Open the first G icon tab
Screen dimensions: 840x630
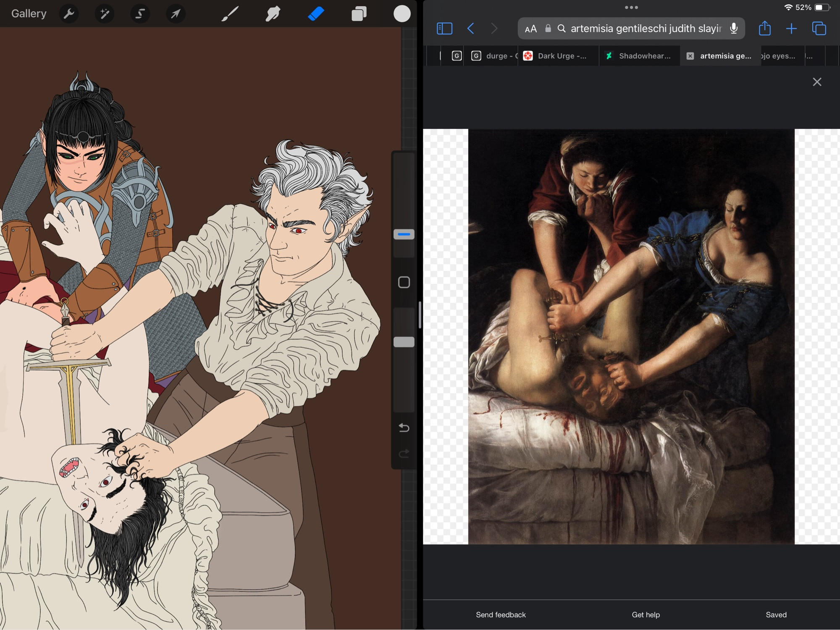tap(457, 56)
